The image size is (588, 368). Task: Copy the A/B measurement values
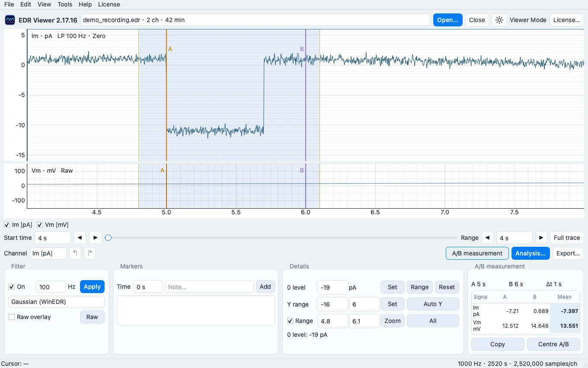point(498,344)
